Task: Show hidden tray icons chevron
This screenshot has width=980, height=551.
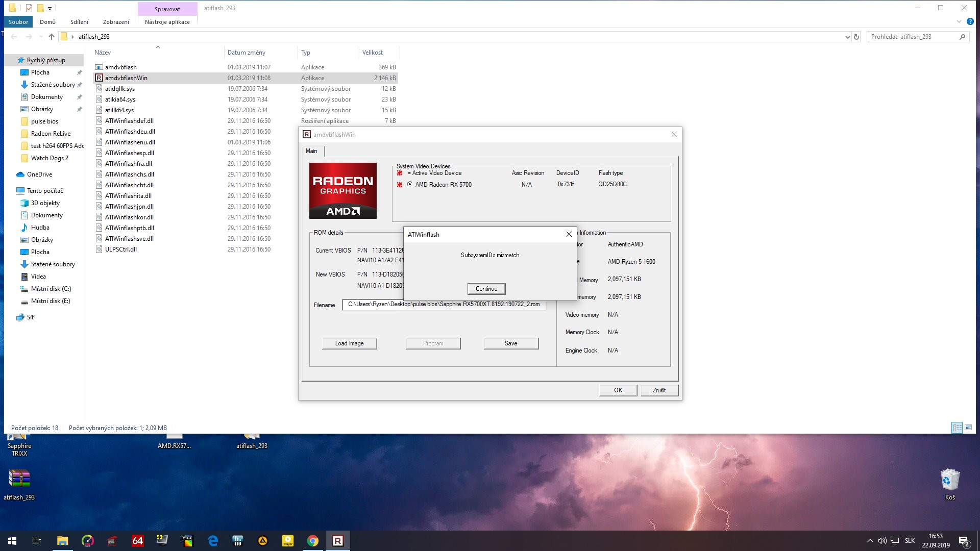Action: point(870,541)
